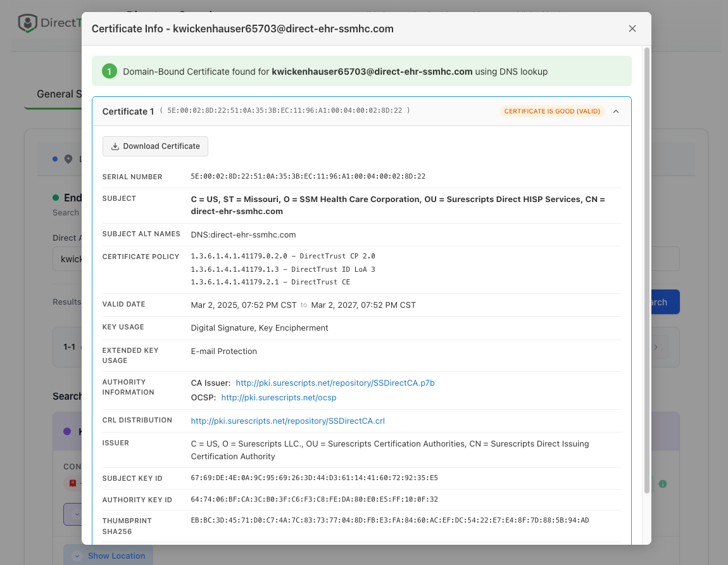The height and width of the screenshot is (565, 728).
Task: Click the Certificate Is Good (Valid) badge
Action: (x=552, y=111)
